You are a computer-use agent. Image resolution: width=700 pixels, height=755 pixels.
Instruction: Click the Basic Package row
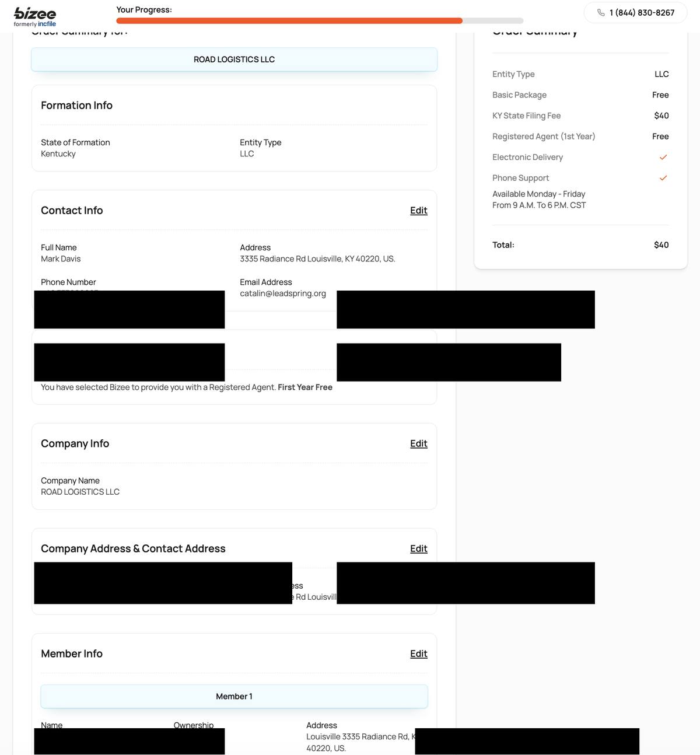pyautogui.click(x=580, y=95)
